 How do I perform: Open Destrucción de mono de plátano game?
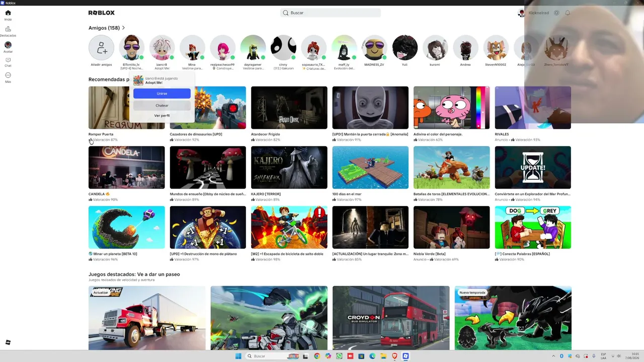click(208, 227)
